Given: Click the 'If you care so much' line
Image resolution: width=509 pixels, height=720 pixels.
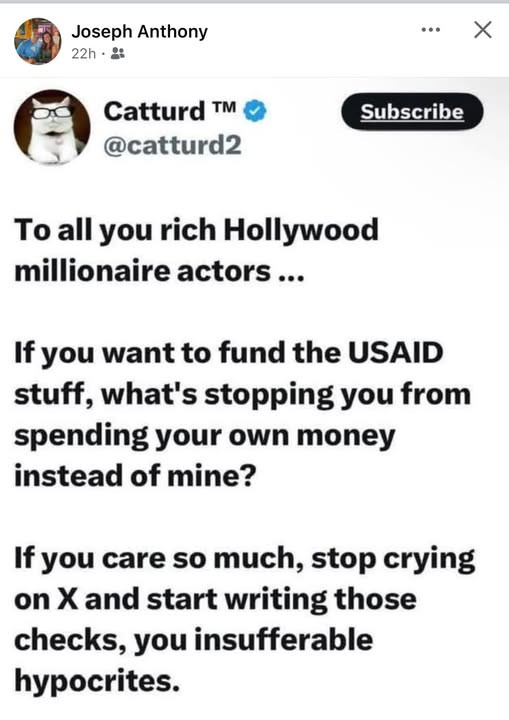Looking at the screenshot, I should coord(245,559).
